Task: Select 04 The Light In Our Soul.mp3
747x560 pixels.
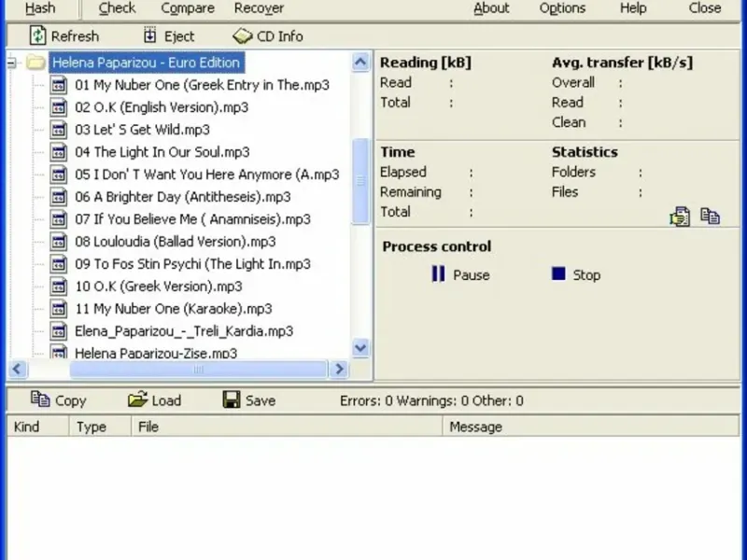Action: click(162, 152)
